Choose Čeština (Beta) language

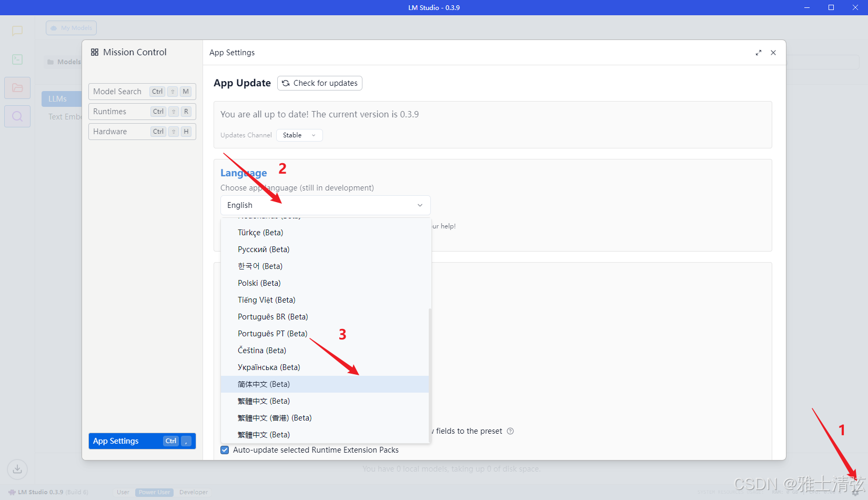pyautogui.click(x=325, y=351)
